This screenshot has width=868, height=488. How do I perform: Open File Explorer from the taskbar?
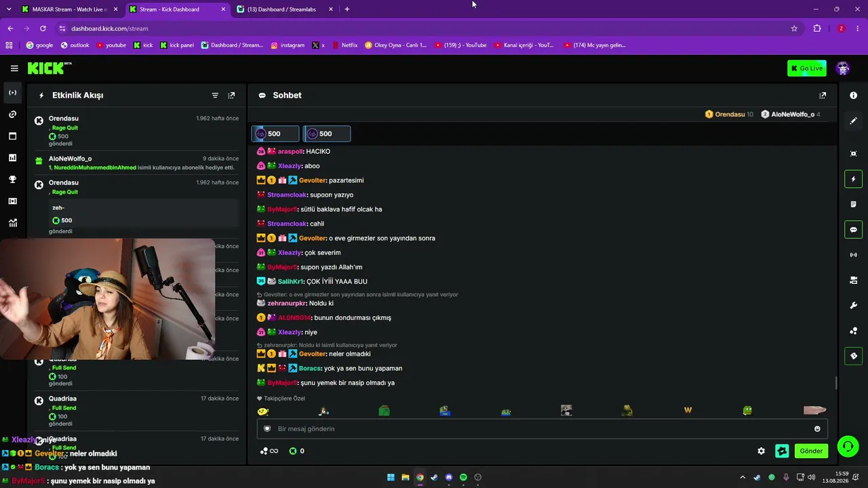tap(406, 477)
